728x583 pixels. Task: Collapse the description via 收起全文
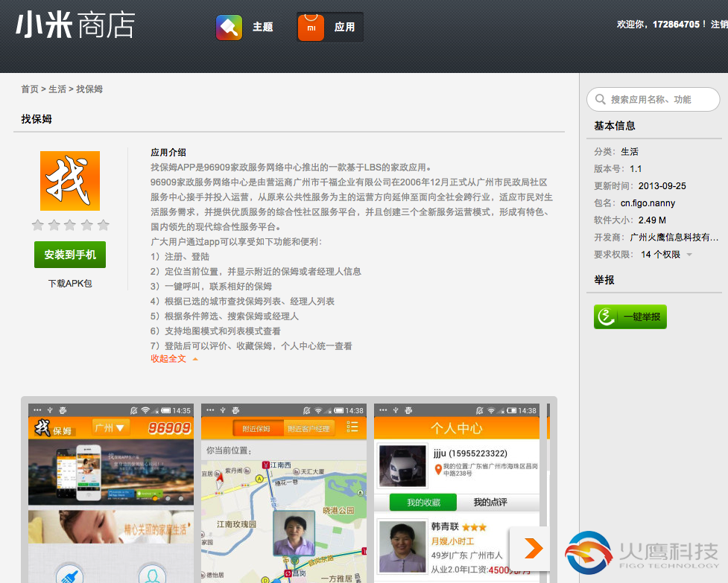[168, 358]
